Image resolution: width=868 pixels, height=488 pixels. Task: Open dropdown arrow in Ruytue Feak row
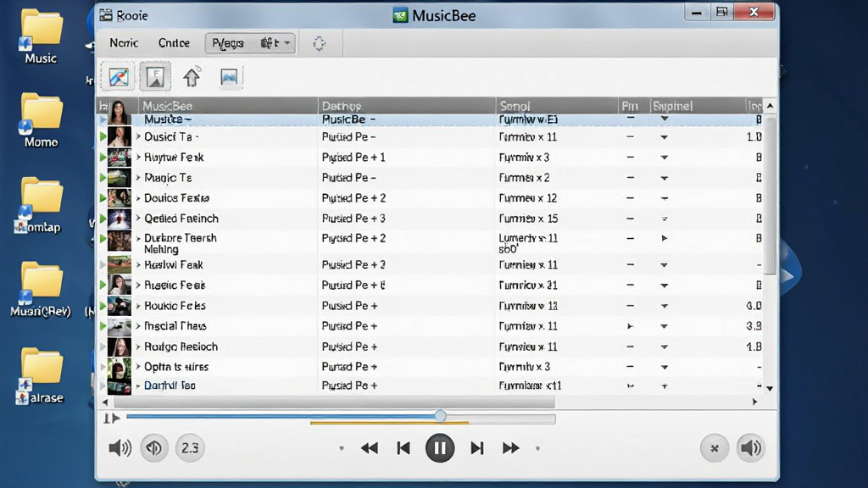coord(665,158)
